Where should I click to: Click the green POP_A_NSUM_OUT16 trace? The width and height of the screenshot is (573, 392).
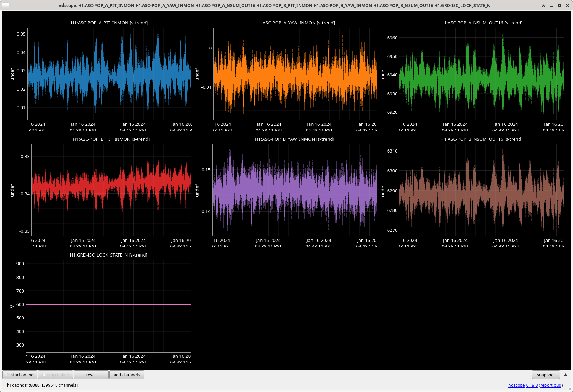pos(482,79)
